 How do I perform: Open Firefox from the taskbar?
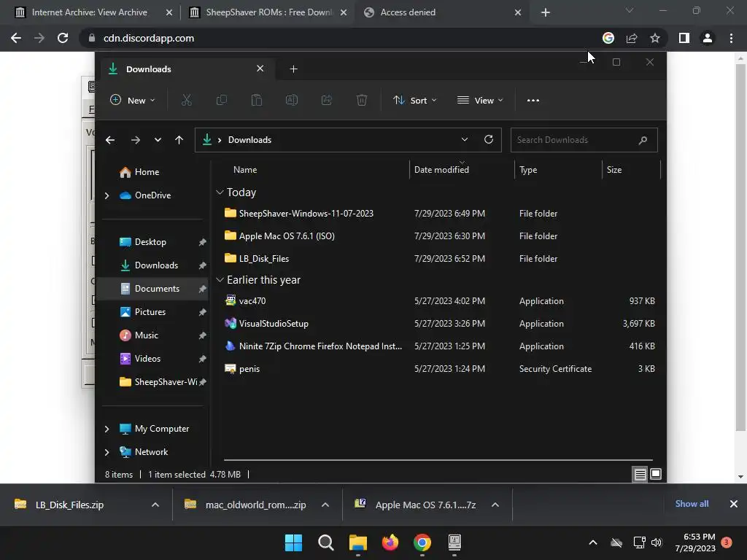390,542
